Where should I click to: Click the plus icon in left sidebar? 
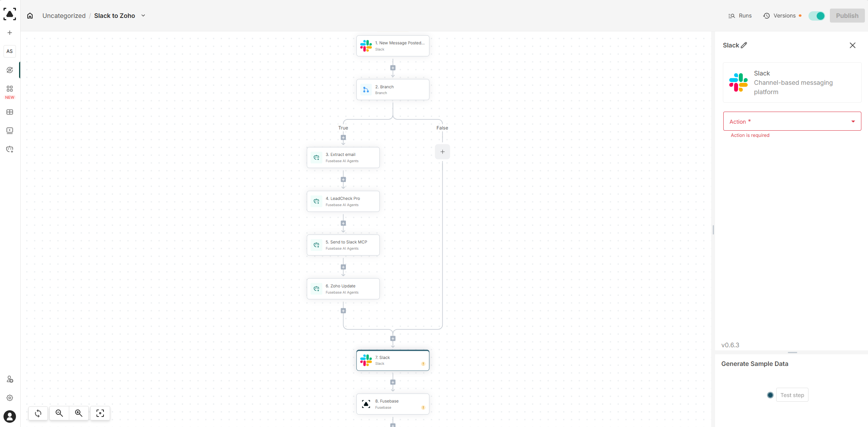click(10, 33)
